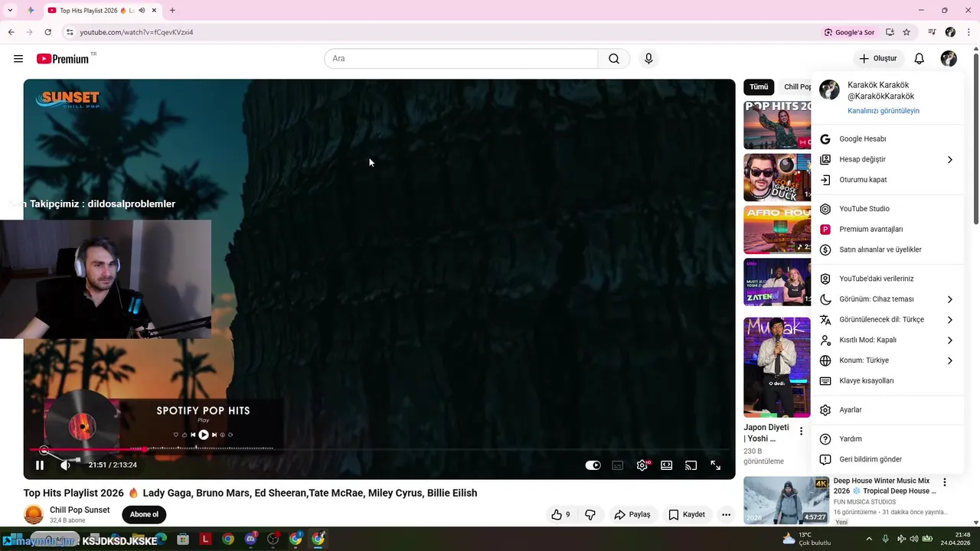Open the FUN MUSICA STUDIOS channel name
This screenshot has height=551, width=980.
(x=864, y=502)
